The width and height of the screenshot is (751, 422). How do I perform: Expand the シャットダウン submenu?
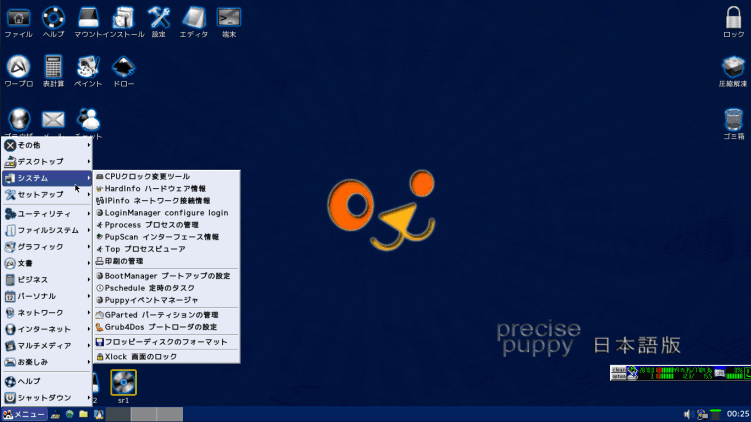(47, 398)
